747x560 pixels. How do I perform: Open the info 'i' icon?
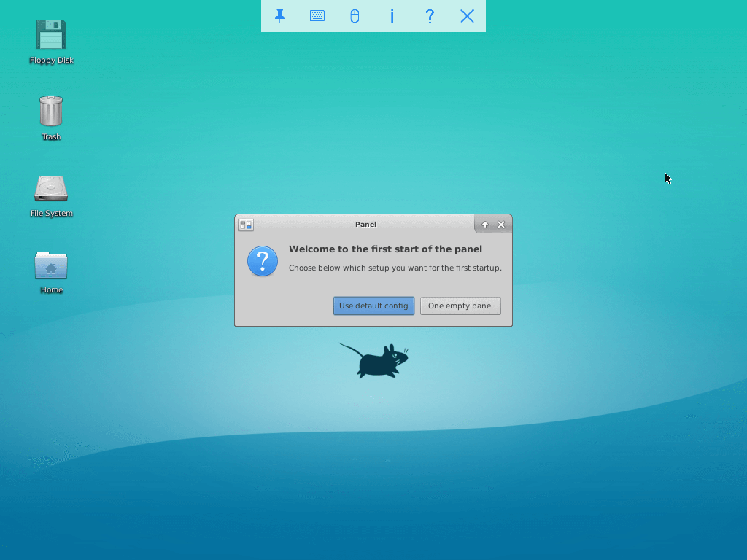click(x=392, y=16)
